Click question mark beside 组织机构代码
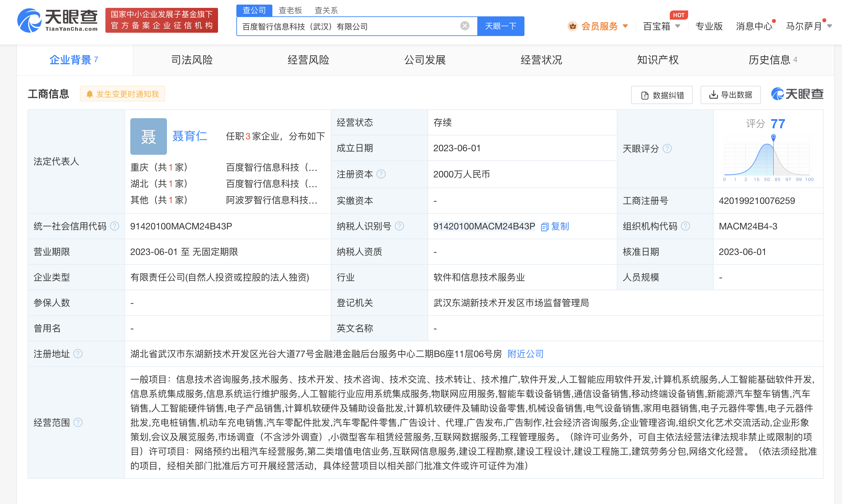 (686, 226)
